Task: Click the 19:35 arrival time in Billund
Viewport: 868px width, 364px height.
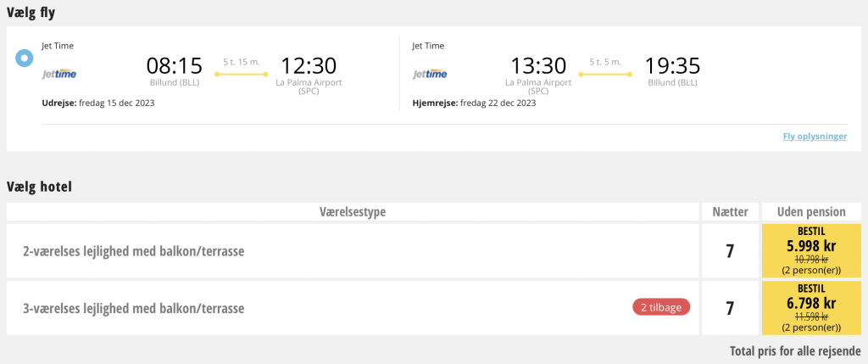Action: (672, 66)
